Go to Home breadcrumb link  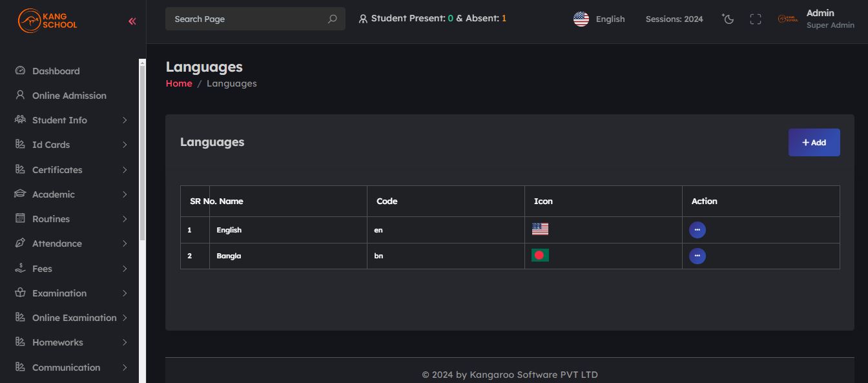179,83
